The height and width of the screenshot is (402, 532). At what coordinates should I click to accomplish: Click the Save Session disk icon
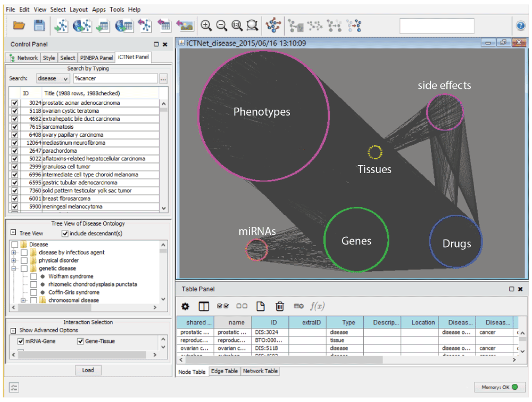[x=39, y=25]
